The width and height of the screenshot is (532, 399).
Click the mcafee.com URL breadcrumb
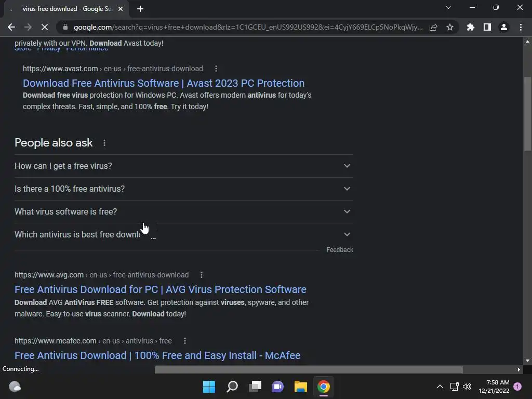[93, 341]
